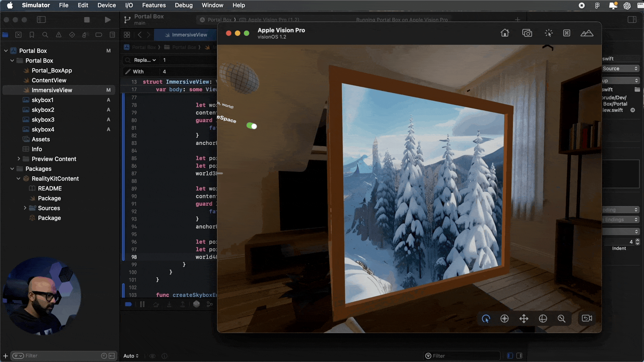Expand the Preview Content folder
This screenshot has height=362, width=644.
[x=19, y=159]
